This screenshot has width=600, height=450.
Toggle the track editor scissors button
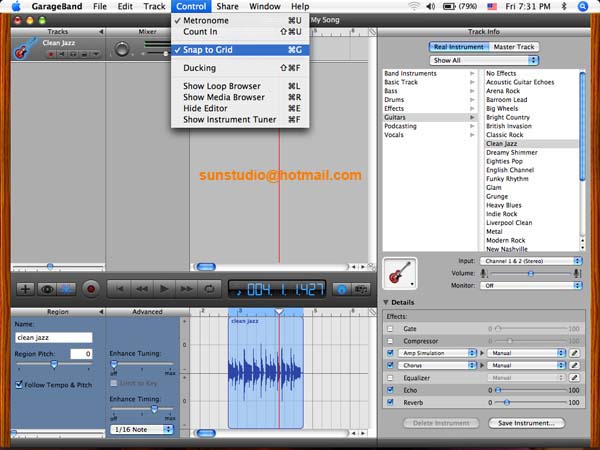pos(66,289)
